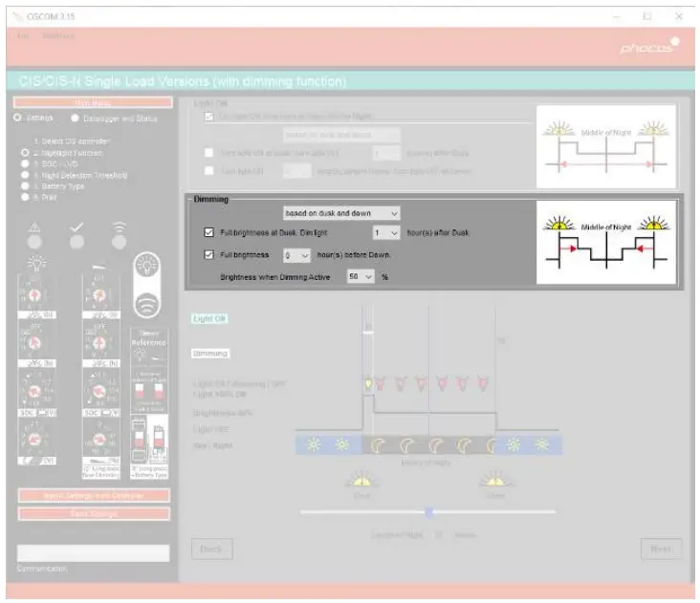Image resolution: width=700 pixels, height=603 pixels.
Task: Click the first moon icon in night strip
Action: 379,445
